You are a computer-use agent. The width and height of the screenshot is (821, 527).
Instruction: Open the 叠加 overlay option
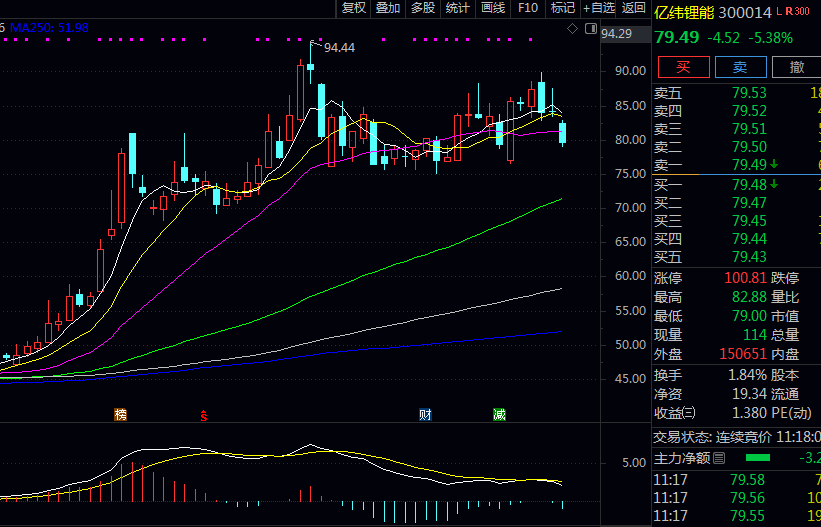tap(389, 8)
